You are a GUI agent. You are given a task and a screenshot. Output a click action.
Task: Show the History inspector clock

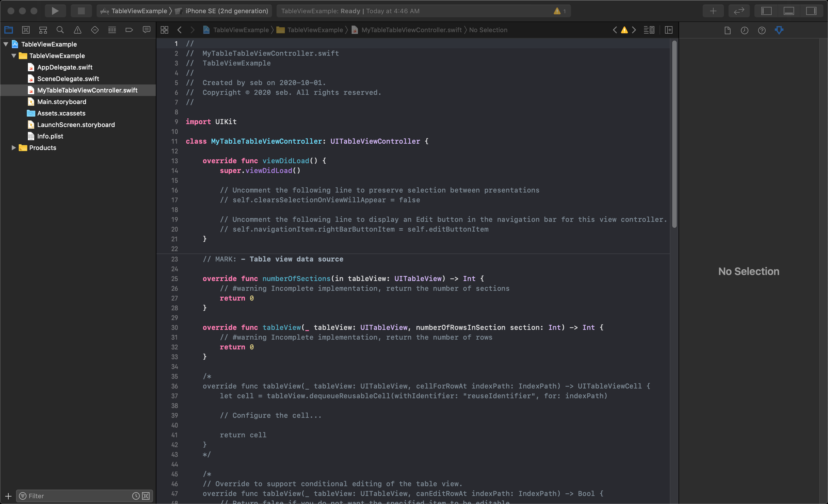(745, 30)
